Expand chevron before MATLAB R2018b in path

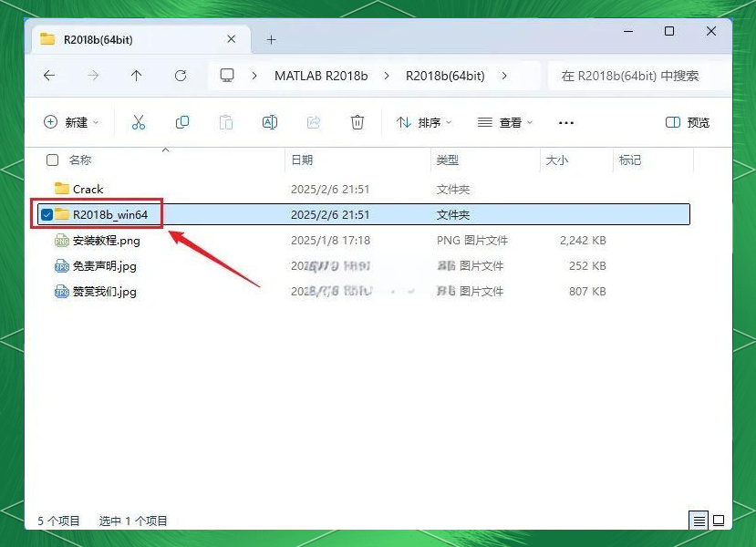point(254,76)
